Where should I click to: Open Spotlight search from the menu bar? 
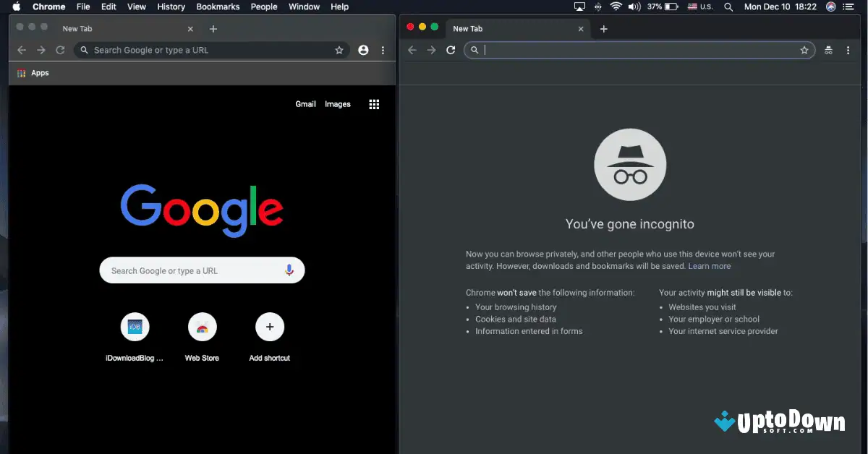coord(728,7)
